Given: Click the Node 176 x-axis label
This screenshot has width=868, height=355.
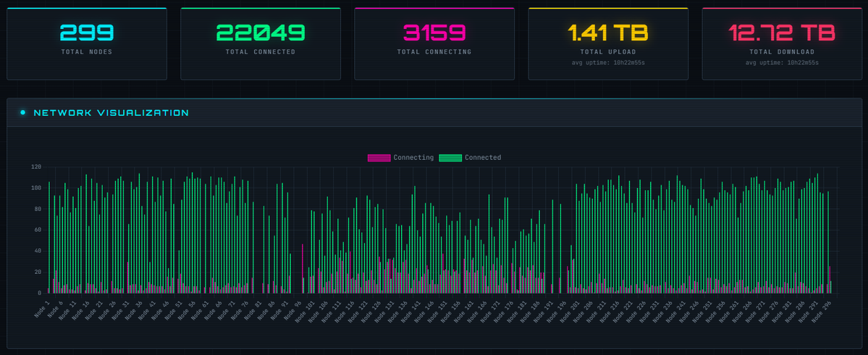Looking at the screenshot, I should 503,310.
